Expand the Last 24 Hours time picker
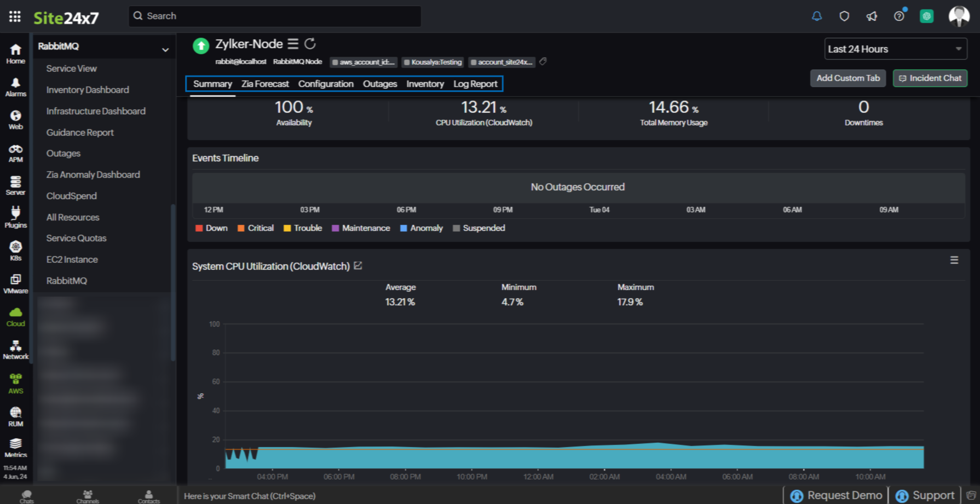The image size is (980, 504). click(x=895, y=49)
